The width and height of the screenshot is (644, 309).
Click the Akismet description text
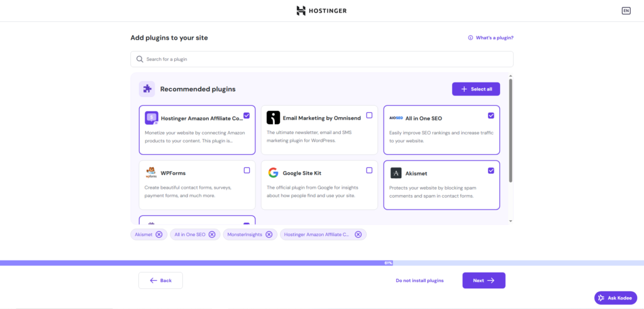coord(433,192)
